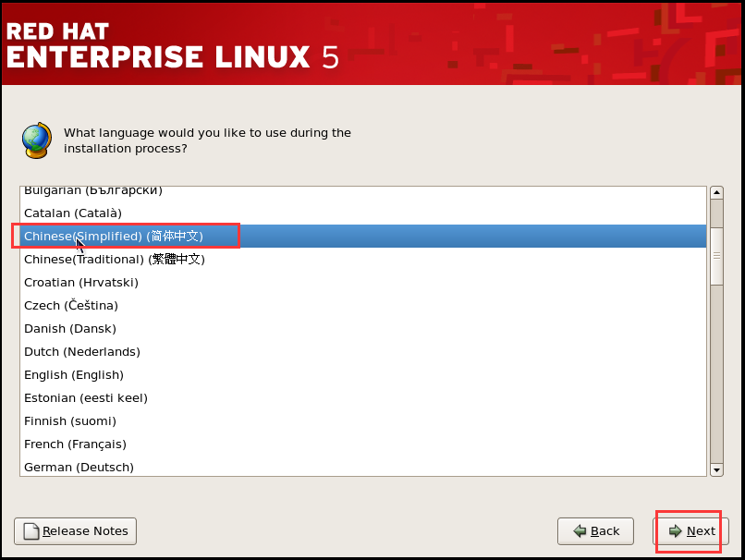Click the scrollbar up arrow

pos(716,192)
